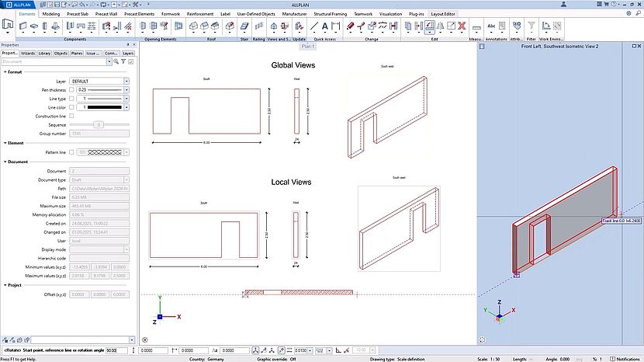Click the Measure ruler icon
Screen dimensions: 644x362
tap(476, 27)
